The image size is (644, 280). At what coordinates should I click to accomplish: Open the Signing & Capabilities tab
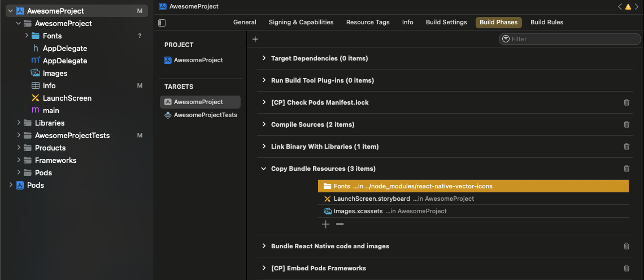coord(301,22)
